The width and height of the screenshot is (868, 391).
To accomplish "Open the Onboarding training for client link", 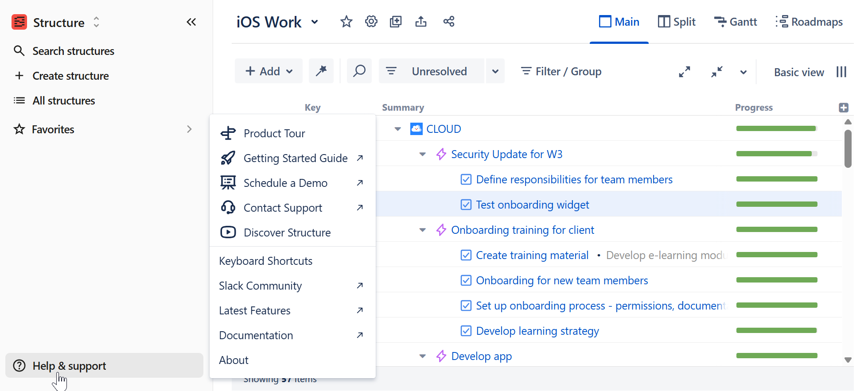I will (522, 230).
